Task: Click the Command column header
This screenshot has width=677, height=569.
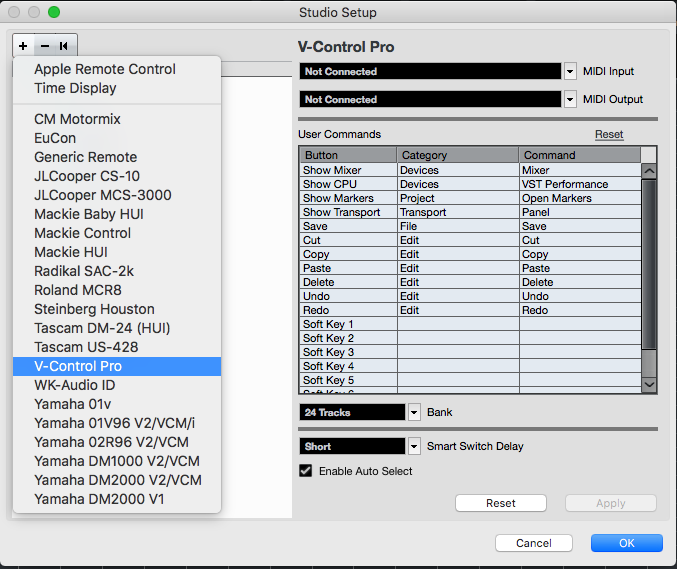Action: click(x=580, y=155)
